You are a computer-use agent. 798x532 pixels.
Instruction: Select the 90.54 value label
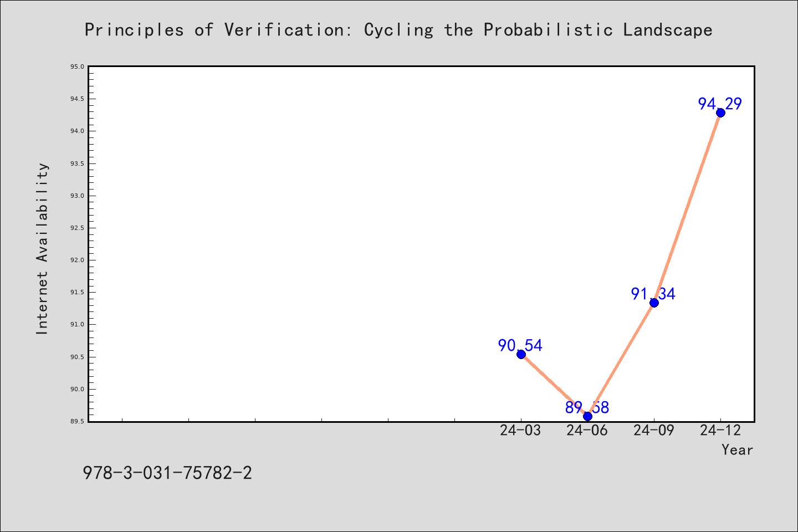click(x=520, y=346)
